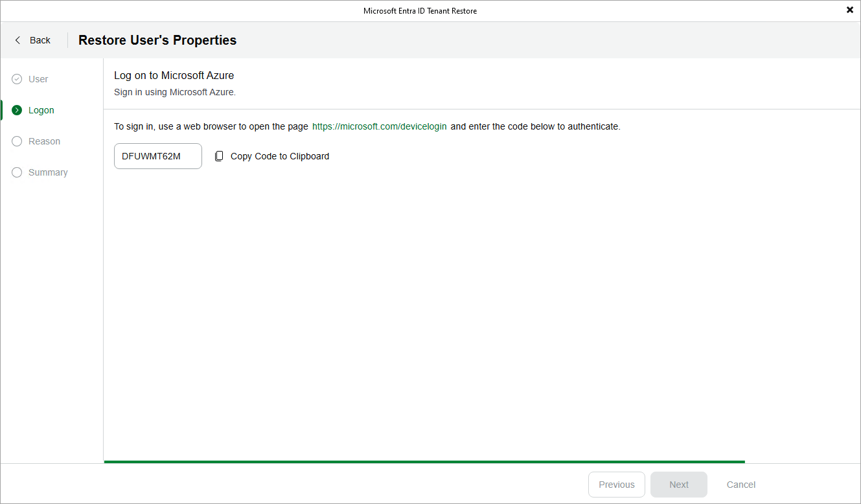
Task: Cancel the restore wizard
Action: click(x=740, y=485)
